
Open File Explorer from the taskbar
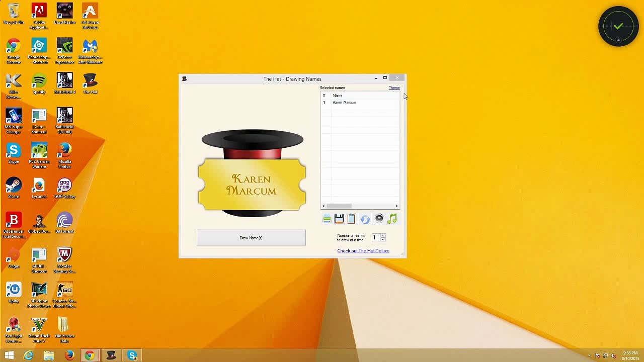click(49, 355)
